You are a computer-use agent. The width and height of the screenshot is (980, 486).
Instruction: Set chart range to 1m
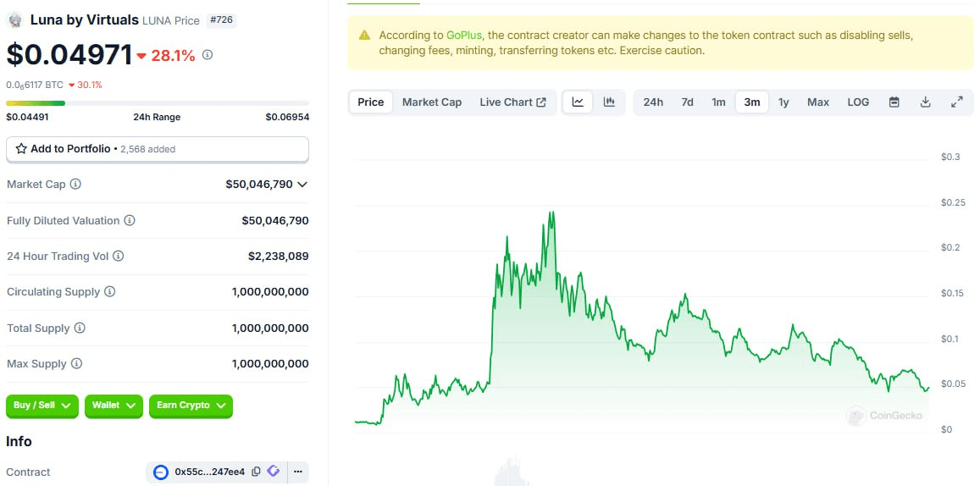pyautogui.click(x=719, y=102)
